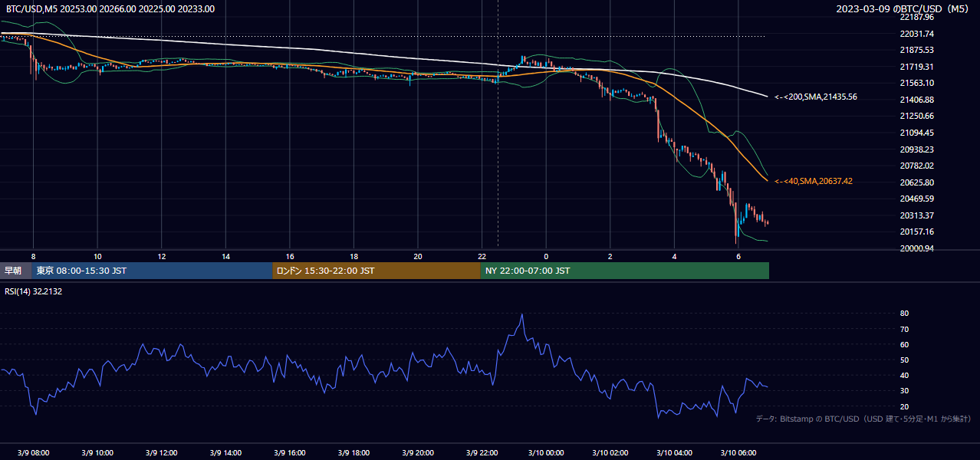Click the '3/9 20:00' bottom time label

pos(418,453)
